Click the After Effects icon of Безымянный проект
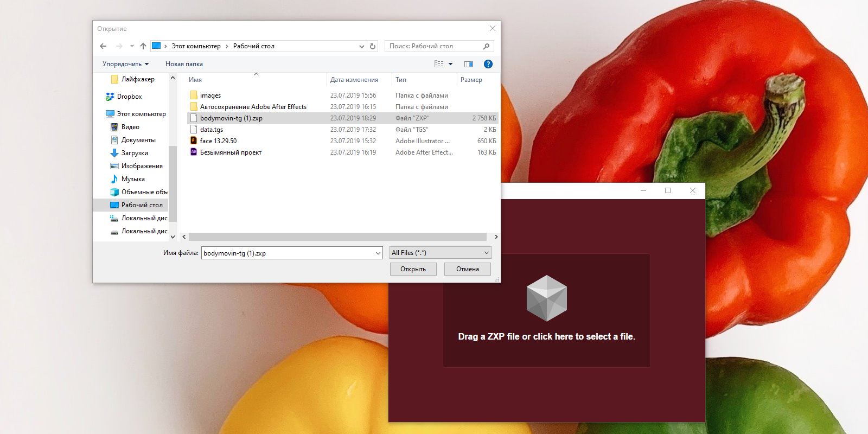Screen dimensions: 868x434 [194, 152]
